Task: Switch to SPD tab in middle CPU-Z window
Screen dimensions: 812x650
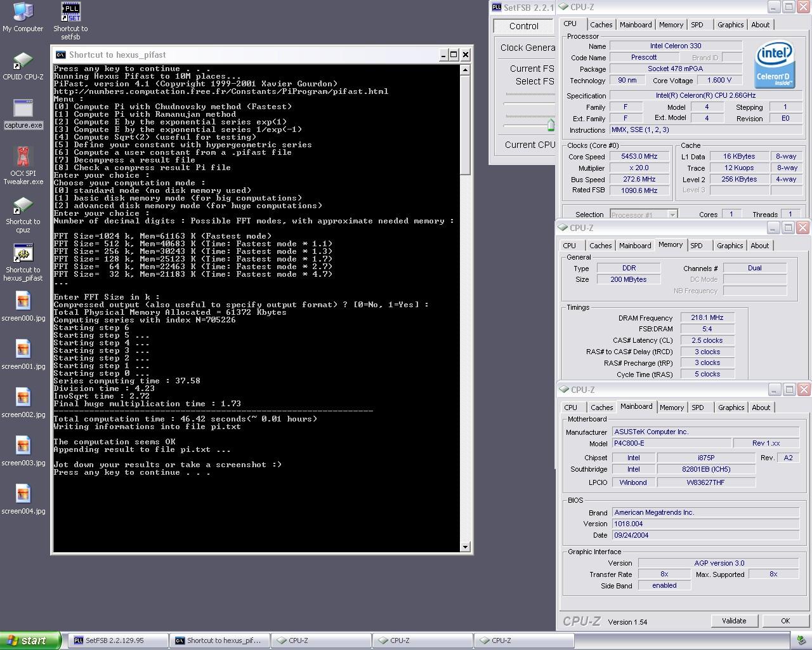Action: pos(697,246)
